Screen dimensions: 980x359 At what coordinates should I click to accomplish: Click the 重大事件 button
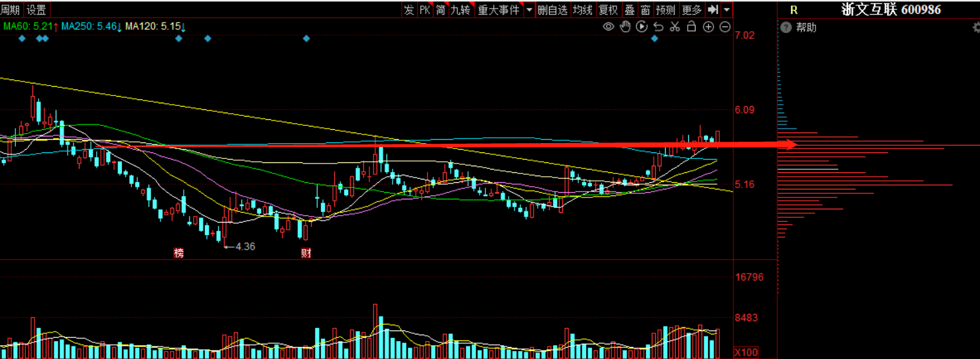(499, 9)
